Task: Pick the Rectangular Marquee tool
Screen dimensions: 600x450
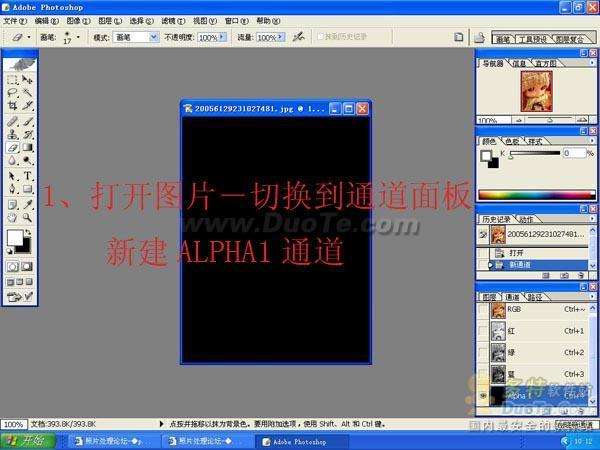Action: coord(11,78)
